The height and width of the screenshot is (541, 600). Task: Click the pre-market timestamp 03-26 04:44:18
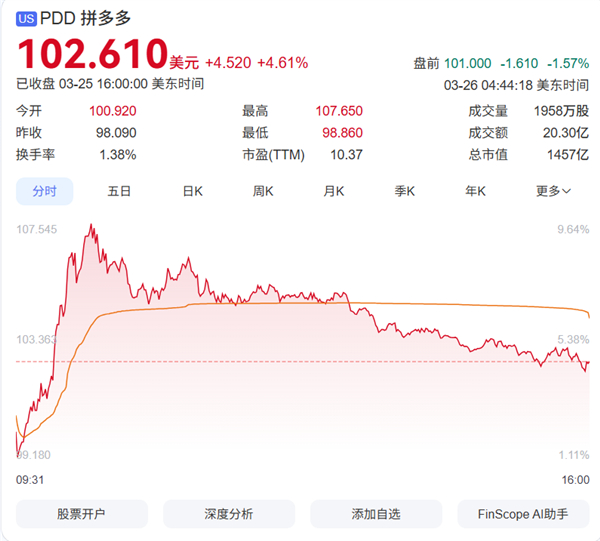(x=488, y=85)
